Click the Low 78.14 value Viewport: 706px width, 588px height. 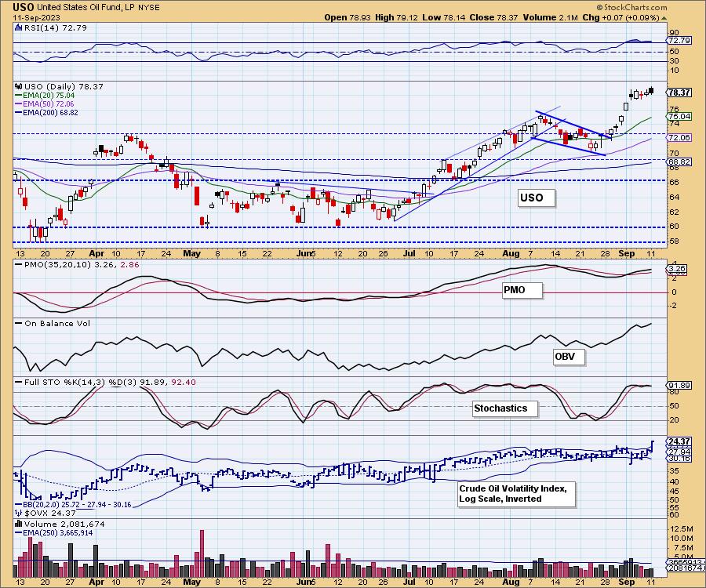(443, 17)
